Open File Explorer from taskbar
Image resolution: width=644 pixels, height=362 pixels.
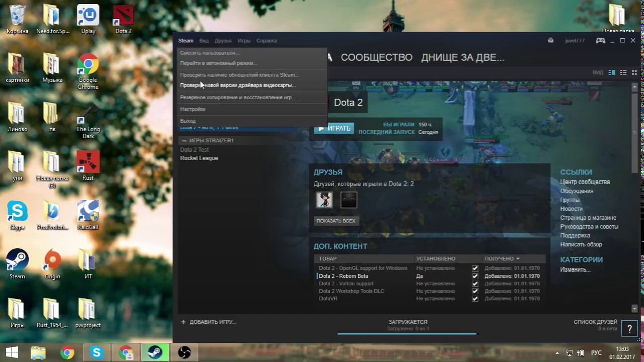point(38,353)
